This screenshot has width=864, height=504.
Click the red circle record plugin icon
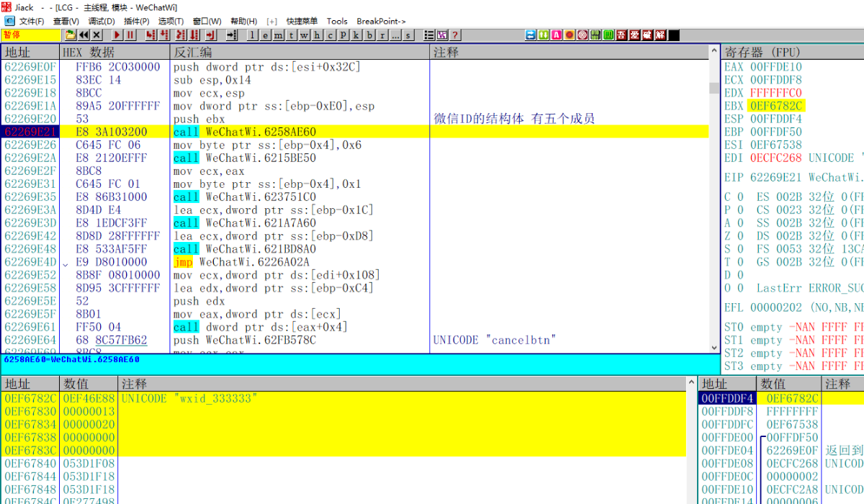point(569,35)
